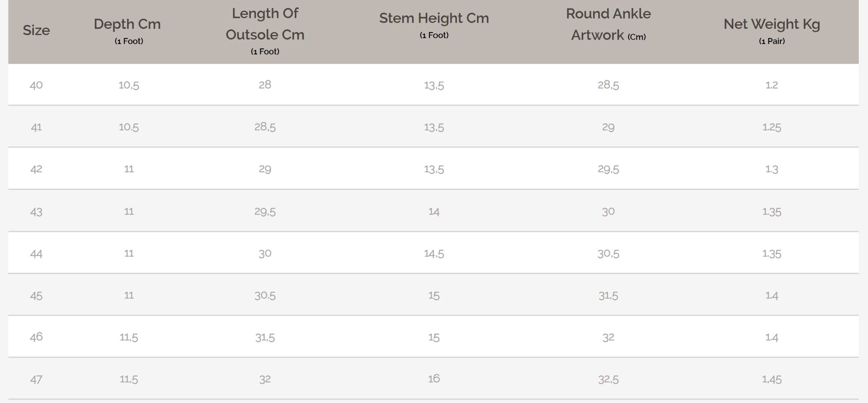The image size is (868, 403).
Task: Click the 31,5 outsole length in size 46 row
Action: click(x=265, y=338)
